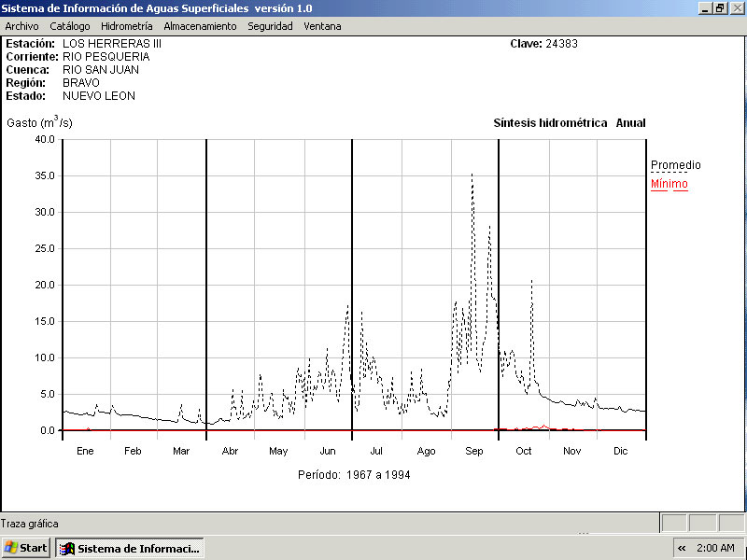This screenshot has height=560, width=747.
Task: Click the Promedio legend entry
Action: point(675,165)
